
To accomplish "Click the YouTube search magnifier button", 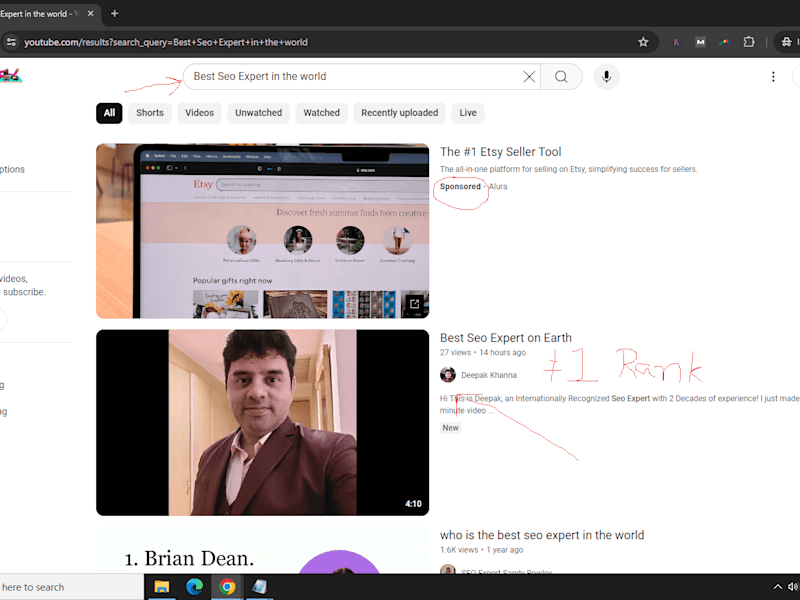I will pyautogui.click(x=561, y=77).
